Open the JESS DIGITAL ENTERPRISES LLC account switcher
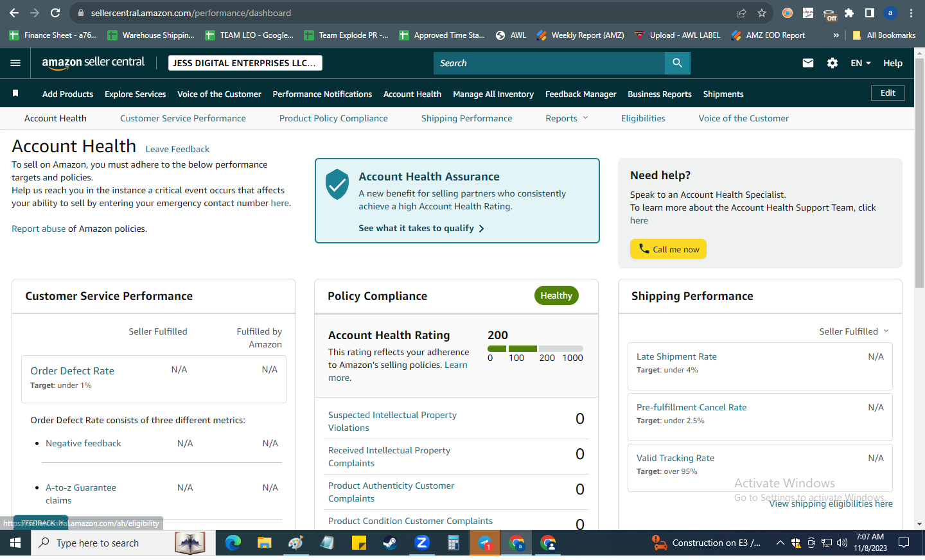The height and width of the screenshot is (560, 925). point(245,63)
